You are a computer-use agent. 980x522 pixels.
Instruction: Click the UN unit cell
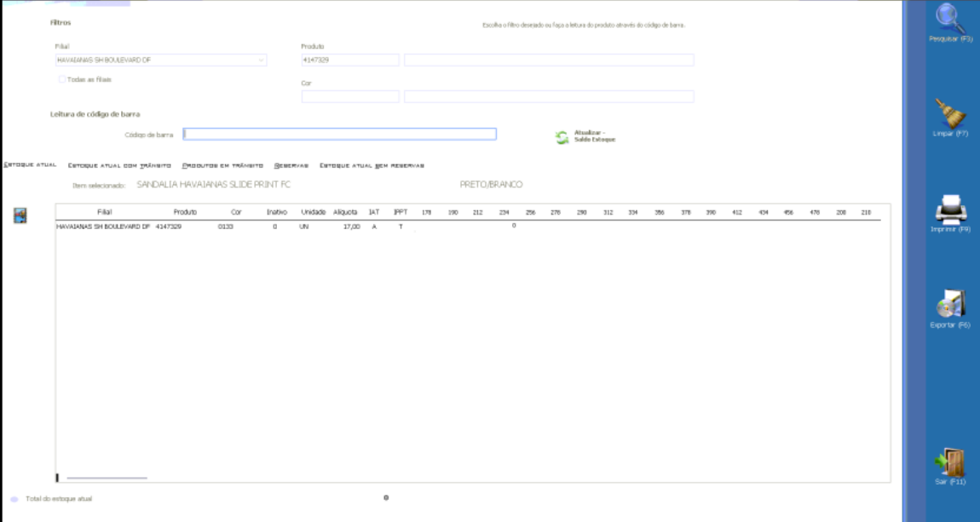[303, 227]
